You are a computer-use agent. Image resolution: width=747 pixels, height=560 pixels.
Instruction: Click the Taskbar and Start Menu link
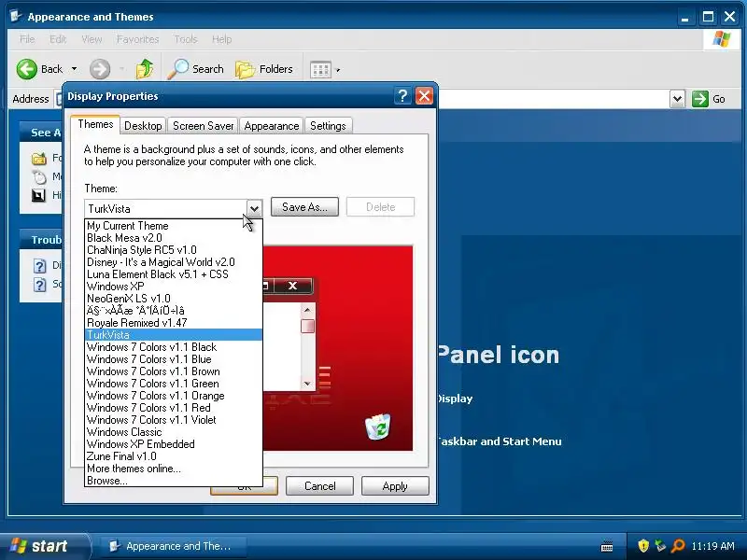pos(500,441)
